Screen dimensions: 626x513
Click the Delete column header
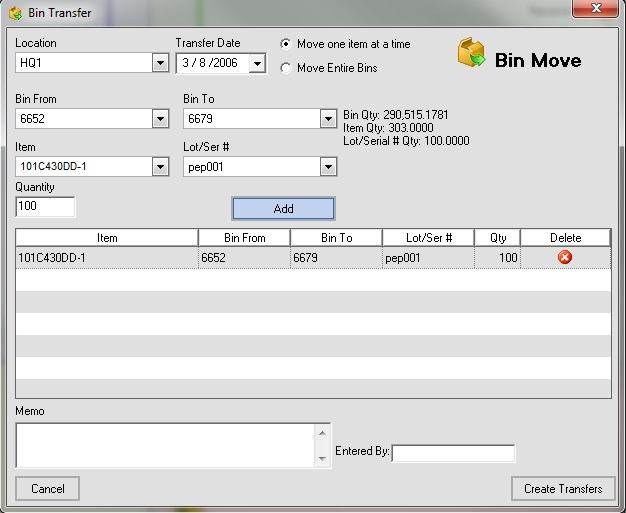click(x=565, y=238)
